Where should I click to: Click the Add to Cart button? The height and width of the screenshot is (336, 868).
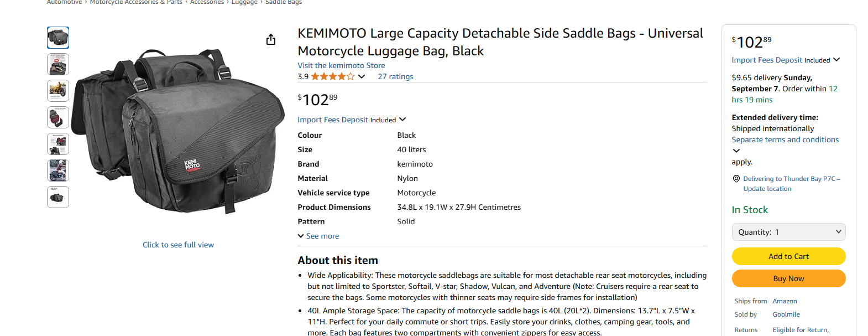click(x=788, y=256)
